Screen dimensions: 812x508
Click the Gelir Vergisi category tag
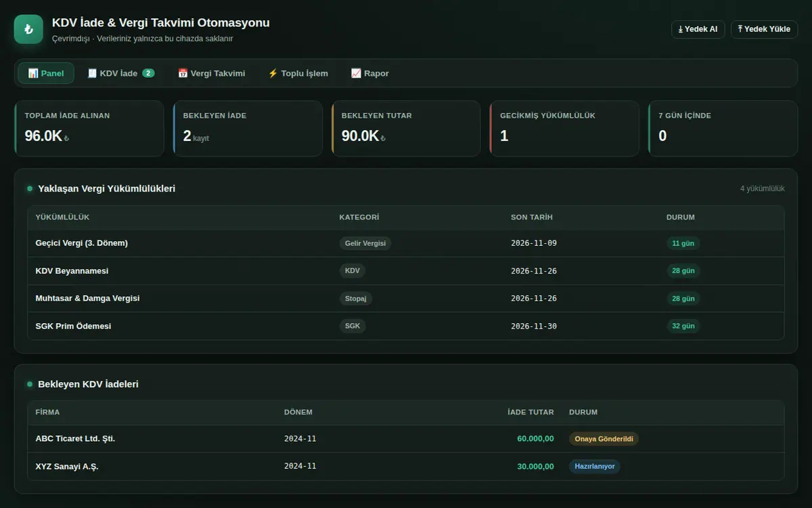365,243
